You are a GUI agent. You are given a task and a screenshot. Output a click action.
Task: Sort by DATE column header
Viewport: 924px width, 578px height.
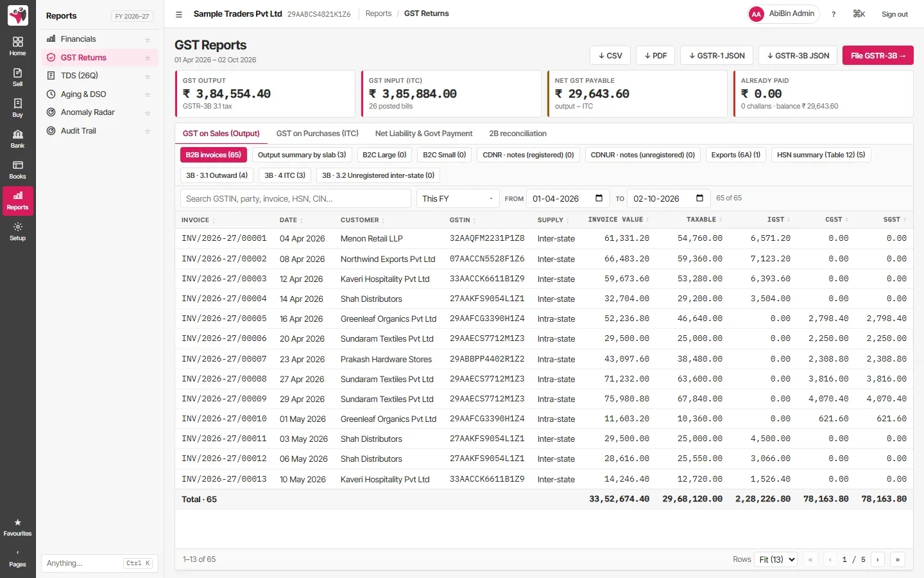(x=291, y=220)
